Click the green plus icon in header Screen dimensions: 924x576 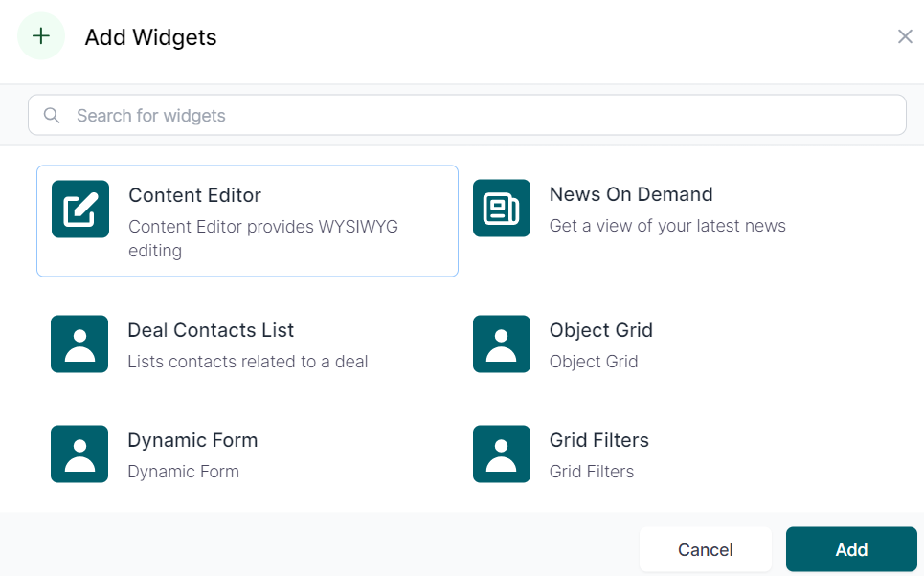(41, 37)
